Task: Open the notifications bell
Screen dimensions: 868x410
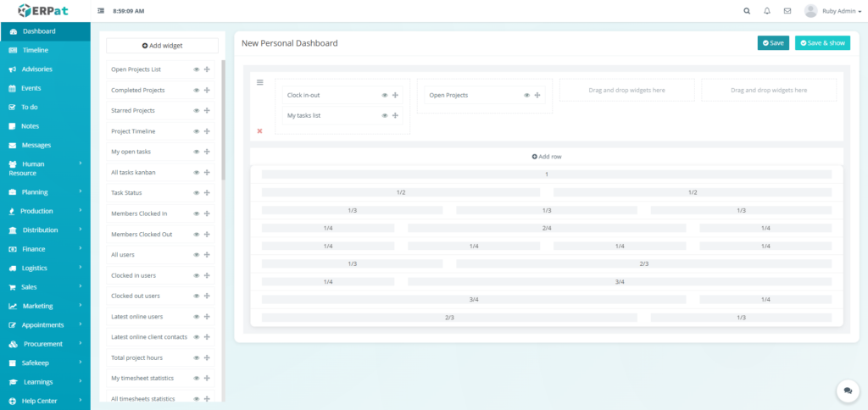Action: pos(766,10)
